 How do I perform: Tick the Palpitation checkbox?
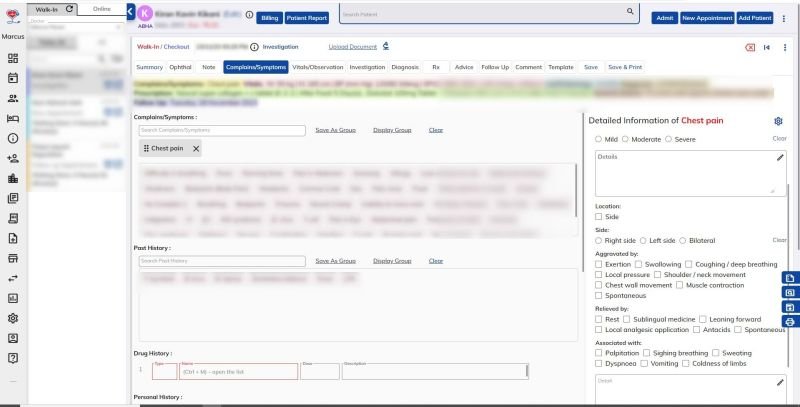(599, 353)
